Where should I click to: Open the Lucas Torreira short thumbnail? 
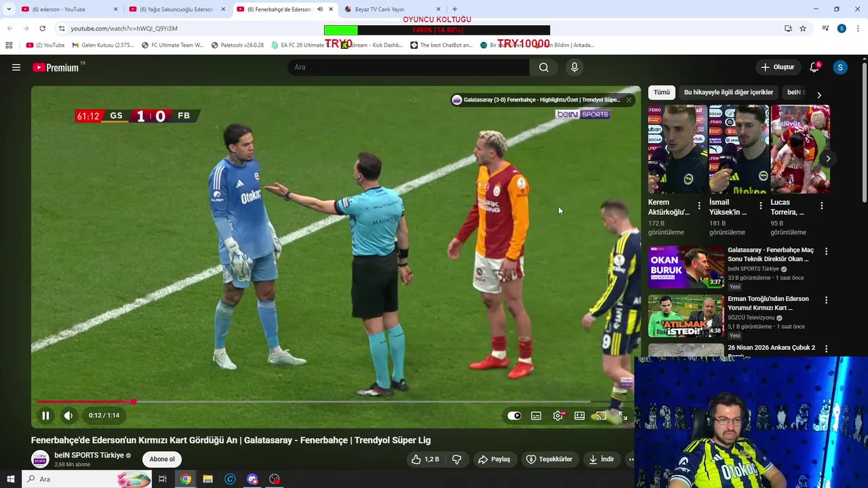click(800, 149)
